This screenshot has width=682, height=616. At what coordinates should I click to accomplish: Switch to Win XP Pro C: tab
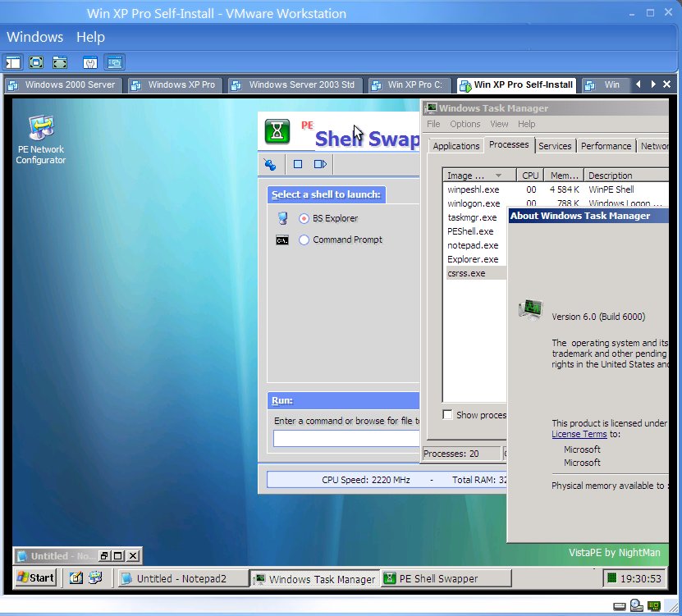409,84
